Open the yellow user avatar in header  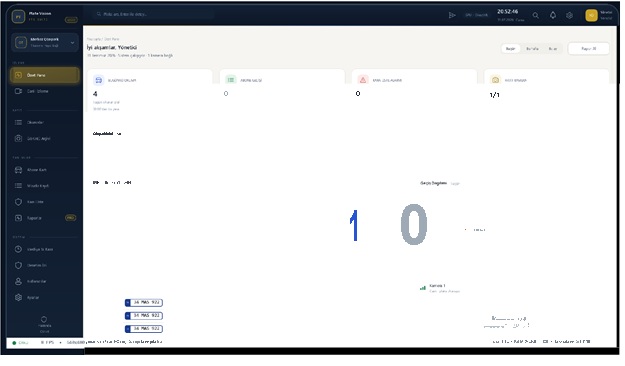[592, 15]
